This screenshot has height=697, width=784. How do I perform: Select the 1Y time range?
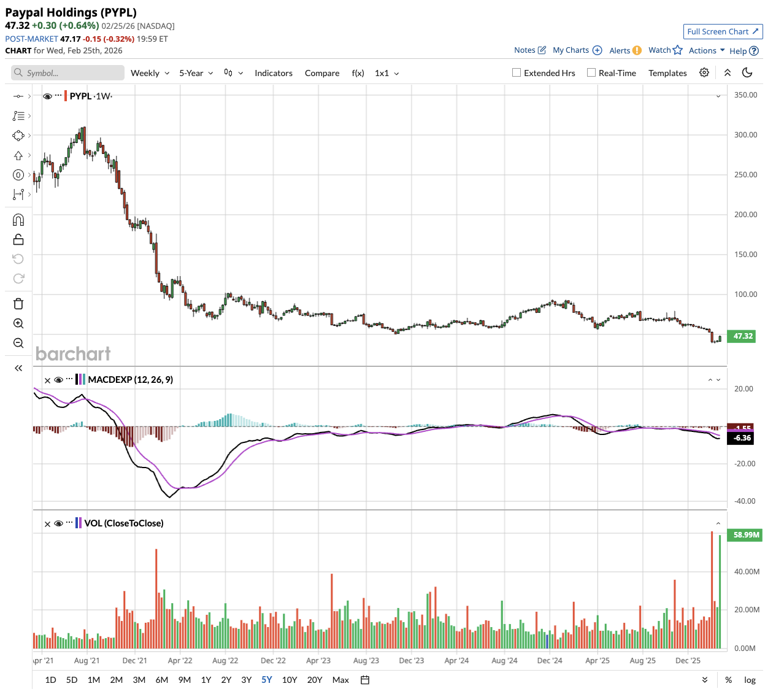coord(206,680)
